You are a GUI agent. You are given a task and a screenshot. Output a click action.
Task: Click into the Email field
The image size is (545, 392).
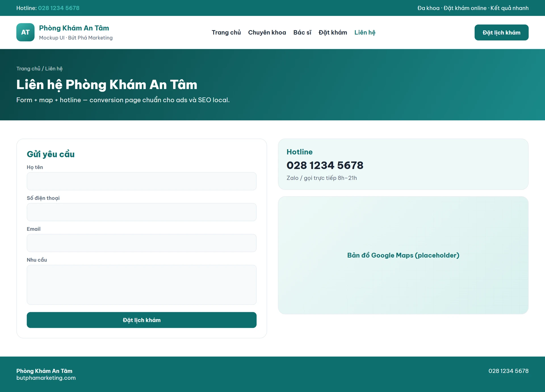coord(142,243)
